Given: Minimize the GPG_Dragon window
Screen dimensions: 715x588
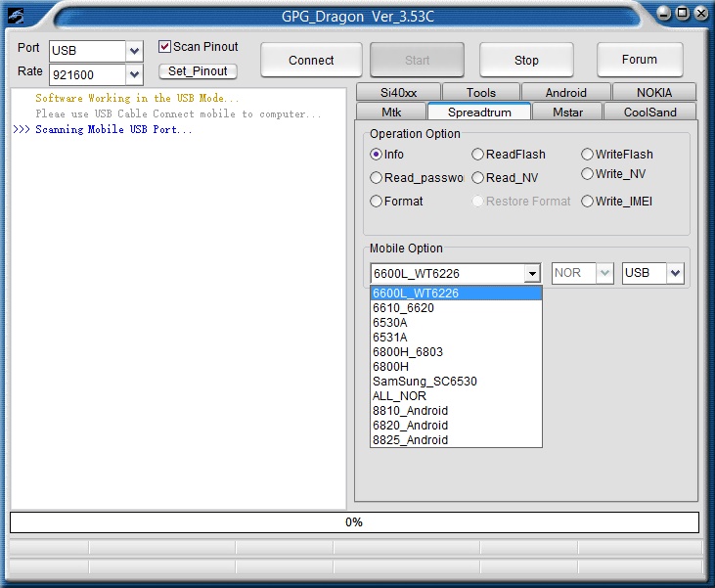Looking at the screenshot, I should (x=664, y=14).
